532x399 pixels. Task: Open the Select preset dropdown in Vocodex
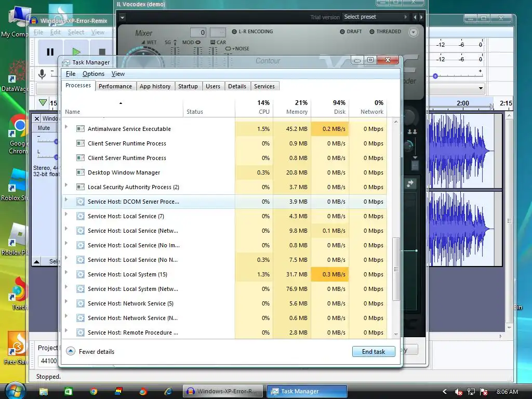(375, 17)
